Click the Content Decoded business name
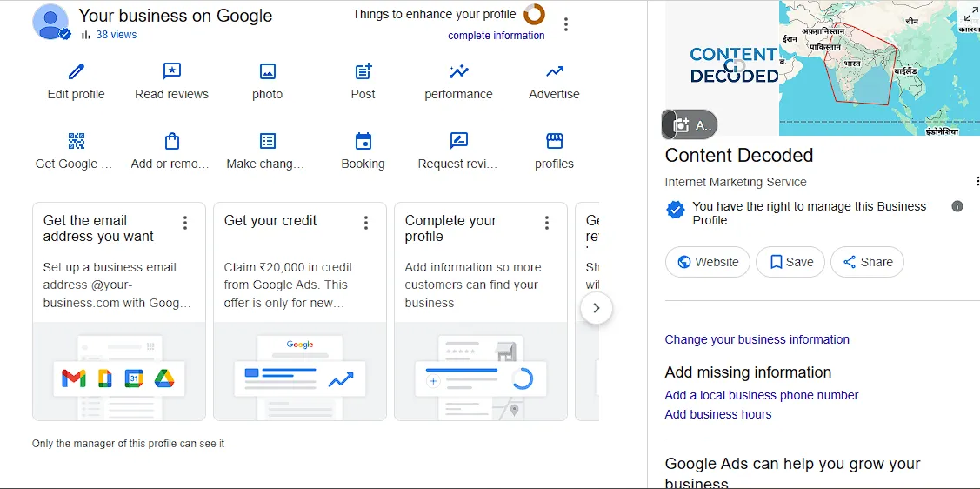Image resolution: width=980 pixels, height=489 pixels. (x=739, y=155)
